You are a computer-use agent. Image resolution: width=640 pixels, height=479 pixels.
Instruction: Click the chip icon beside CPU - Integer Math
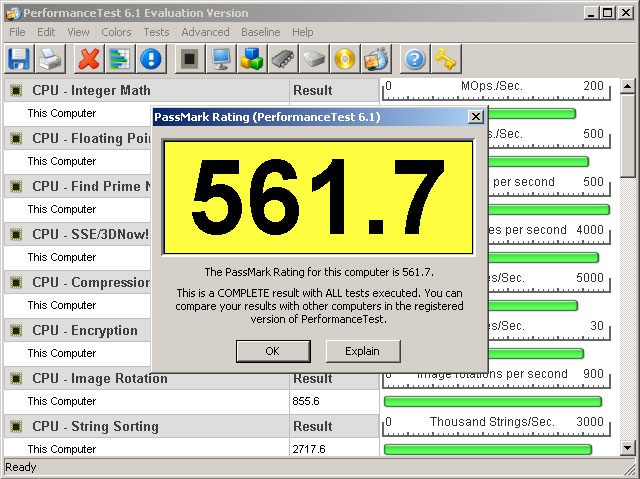(x=16, y=90)
